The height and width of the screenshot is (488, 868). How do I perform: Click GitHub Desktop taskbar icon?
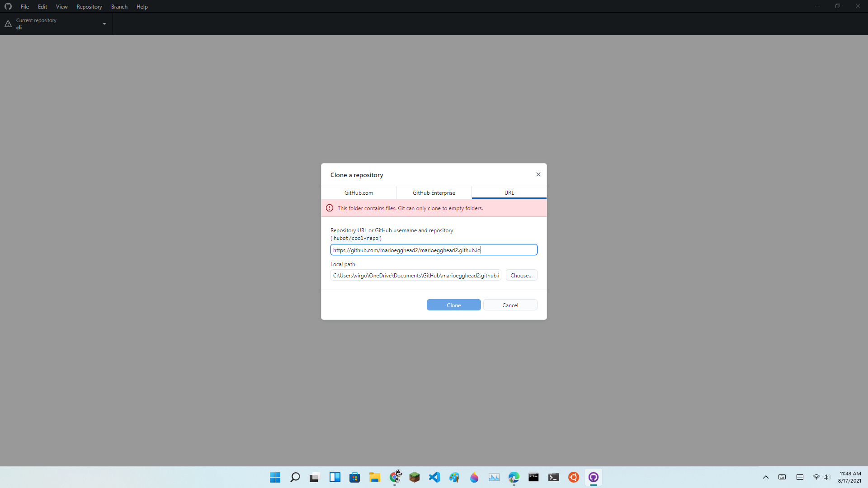pyautogui.click(x=593, y=477)
